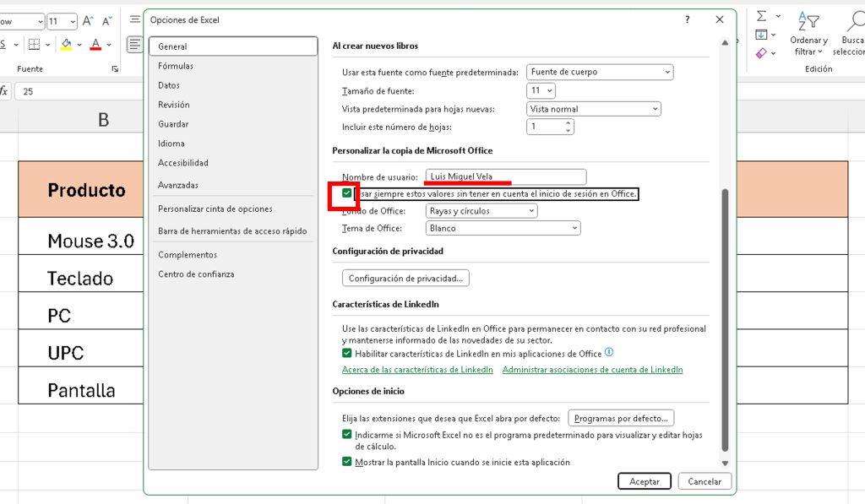Viewport: 865px width, 504px height.
Task: Open the Vista predeterminada dropdown
Action: click(x=594, y=109)
